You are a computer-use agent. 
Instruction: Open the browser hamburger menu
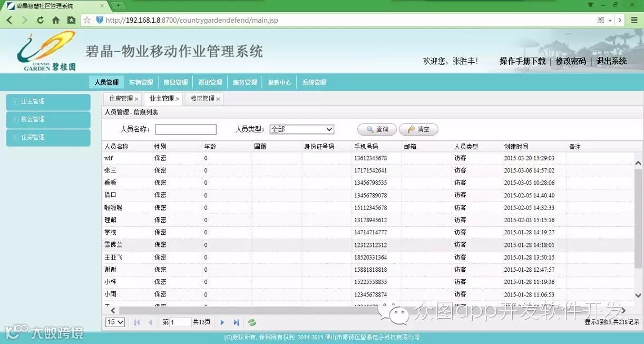(634, 20)
